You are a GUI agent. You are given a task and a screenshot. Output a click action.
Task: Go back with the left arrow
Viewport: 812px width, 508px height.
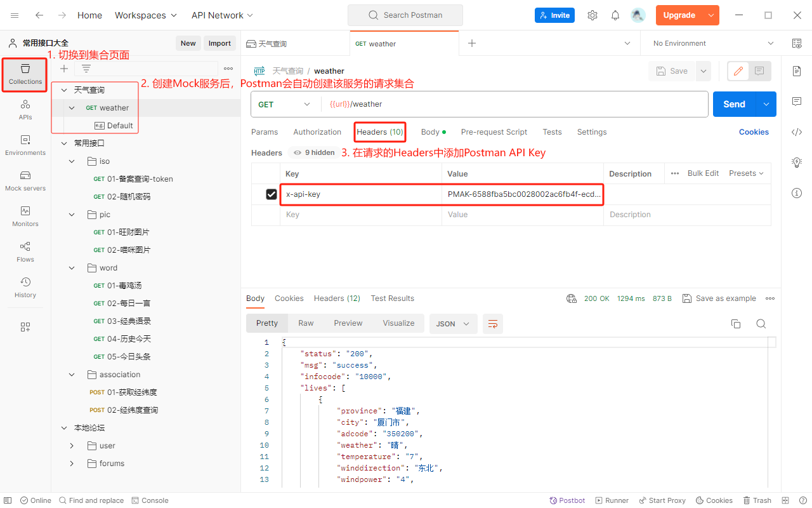click(x=39, y=15)
